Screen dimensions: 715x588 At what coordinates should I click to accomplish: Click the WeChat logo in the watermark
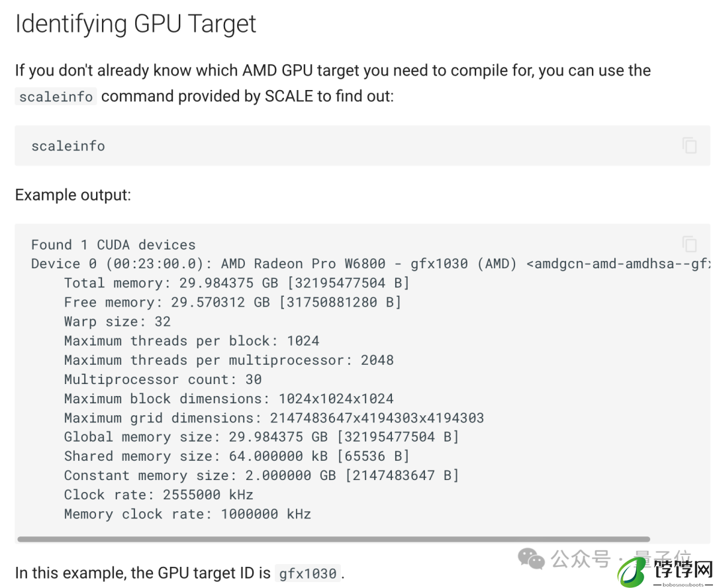[x=531, y=559]
